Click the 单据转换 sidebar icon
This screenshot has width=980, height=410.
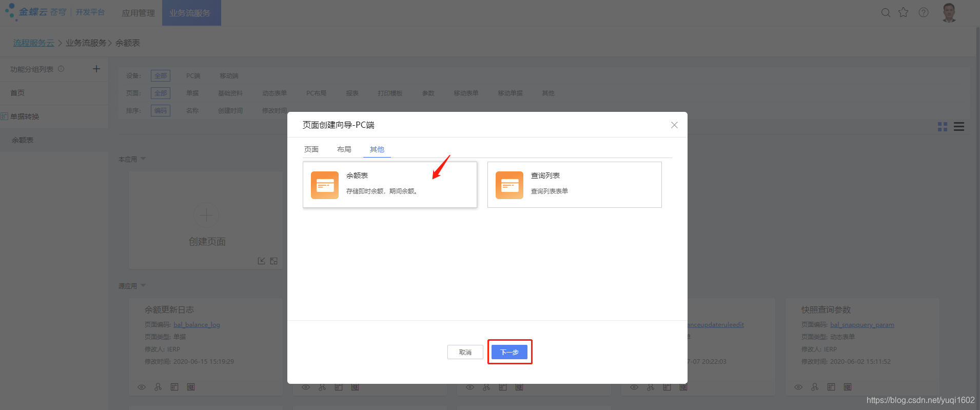(x=4, y=116)
